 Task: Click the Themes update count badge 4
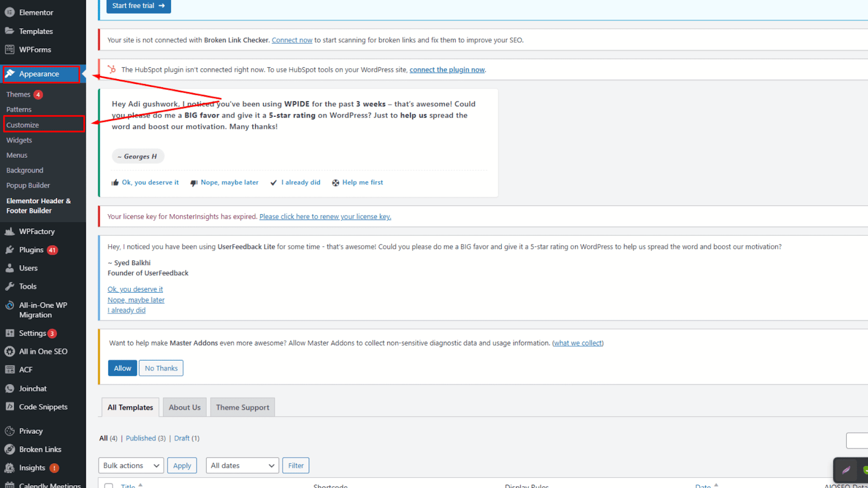(x=38, y=94)
